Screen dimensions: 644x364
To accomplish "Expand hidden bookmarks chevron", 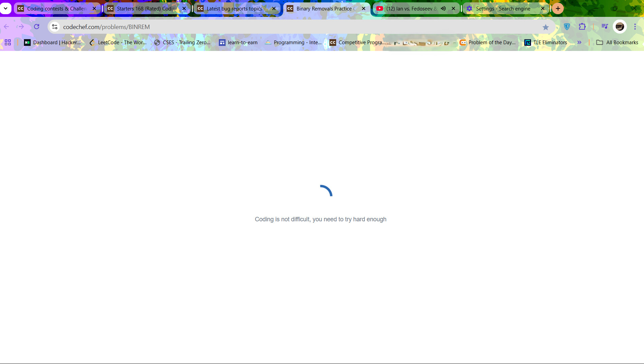I will click(x=579, y=43).
